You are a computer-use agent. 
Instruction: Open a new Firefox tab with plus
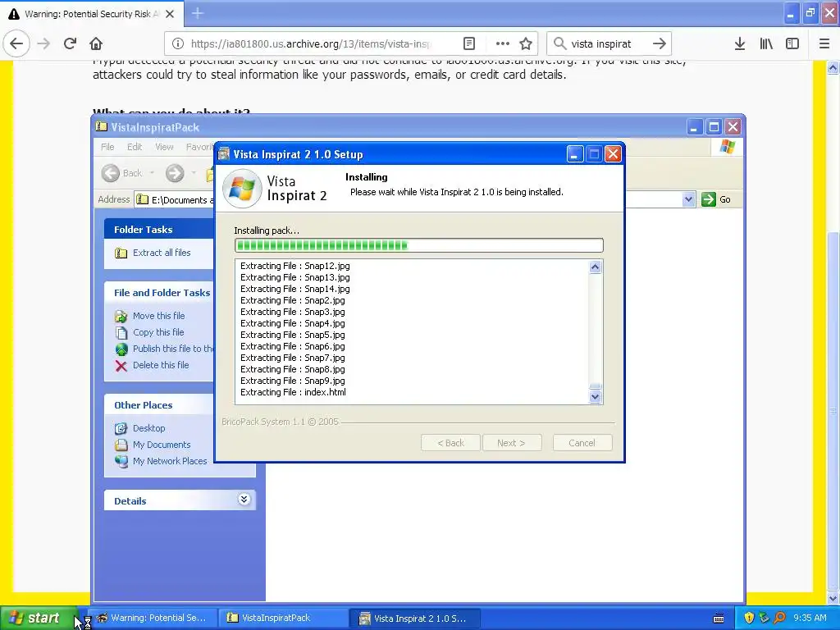point(198,13)
